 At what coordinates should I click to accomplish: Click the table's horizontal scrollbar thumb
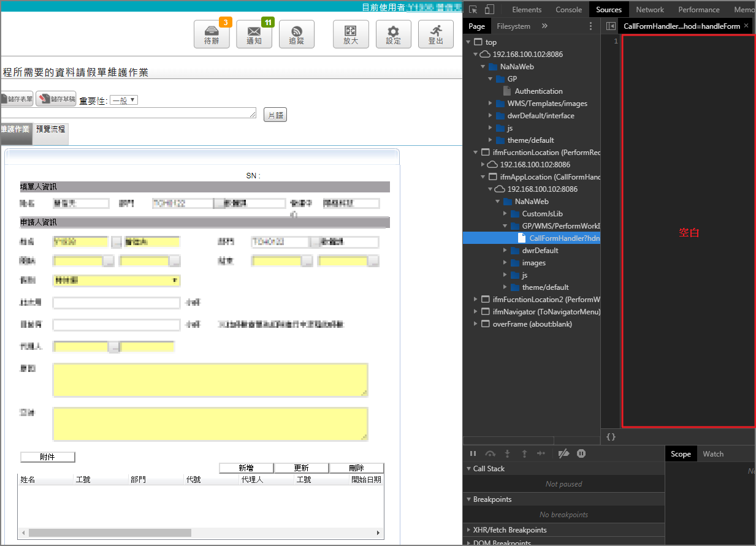coord(109,533)
